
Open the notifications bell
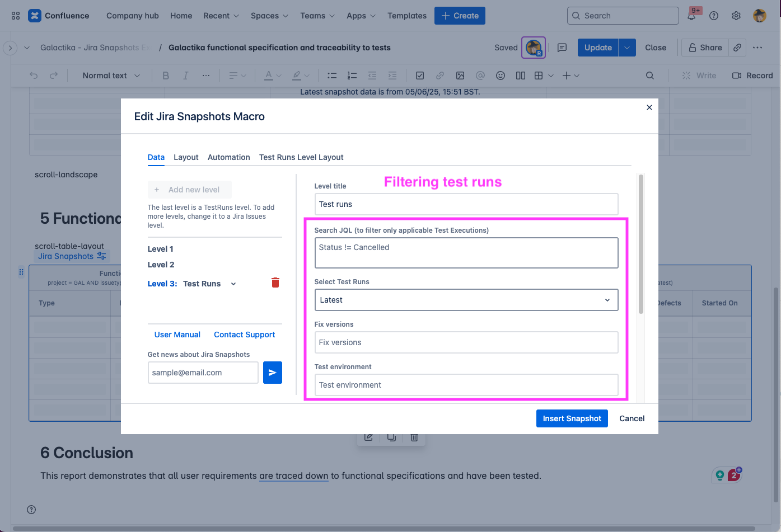(691, 16)
